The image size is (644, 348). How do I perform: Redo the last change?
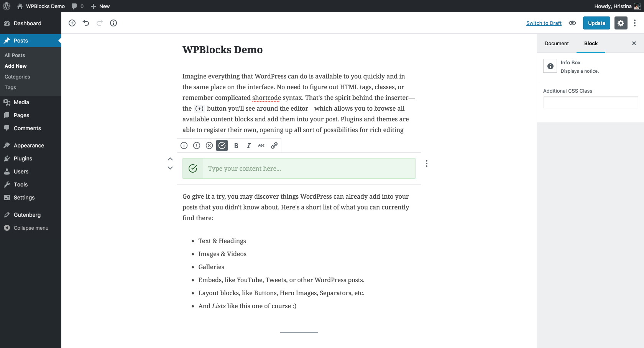[100, 23]
